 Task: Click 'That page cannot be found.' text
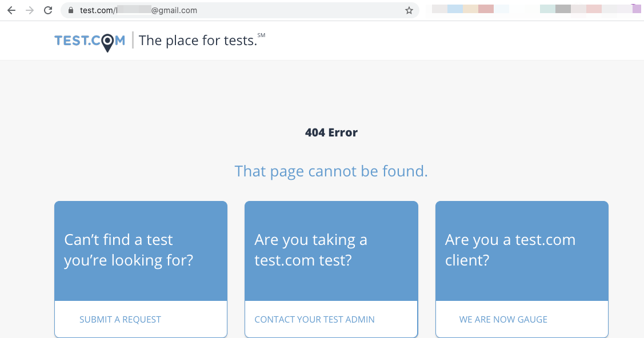(x=331, y=171)
